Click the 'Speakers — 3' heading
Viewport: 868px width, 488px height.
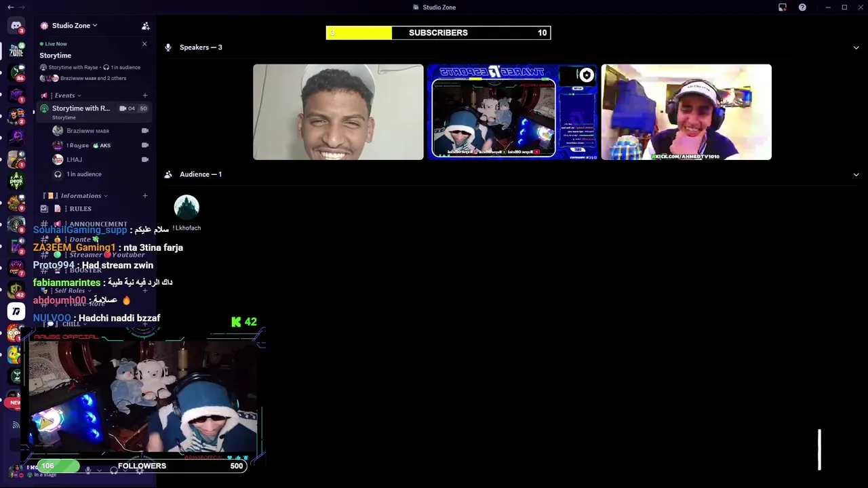tap(201, 47)
